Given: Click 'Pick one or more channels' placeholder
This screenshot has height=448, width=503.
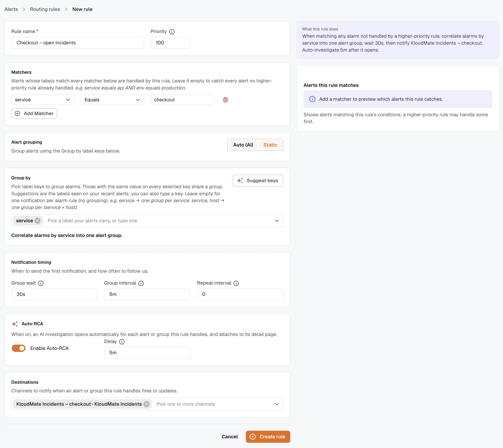Looking at the screenshot, I should point(186,404).
